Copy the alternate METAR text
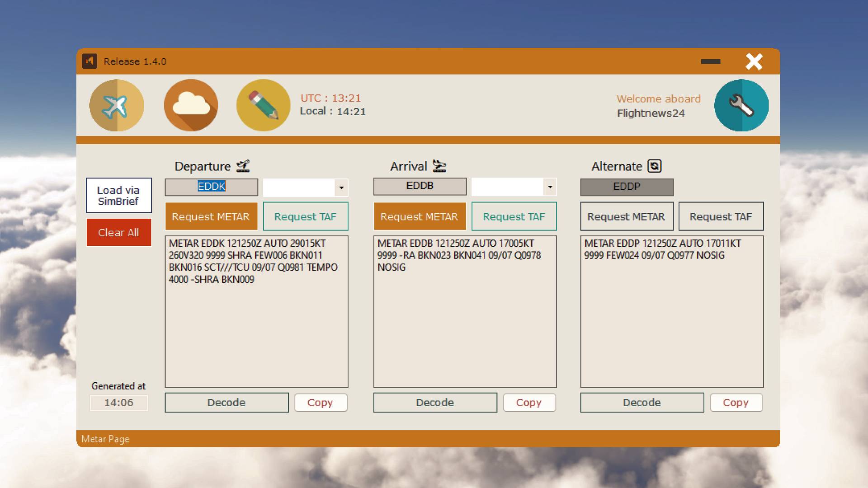This screenshot has height=488, width=868. tap(736, 403)
